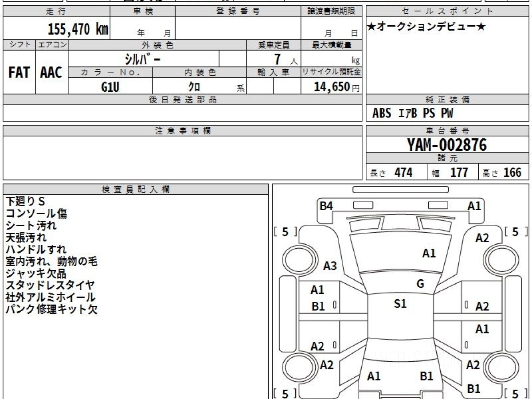Select the "諸元" header
Image resolution: width=532 pixels, height=399 pixels.
pyautogui.click(x=447, y=158)
